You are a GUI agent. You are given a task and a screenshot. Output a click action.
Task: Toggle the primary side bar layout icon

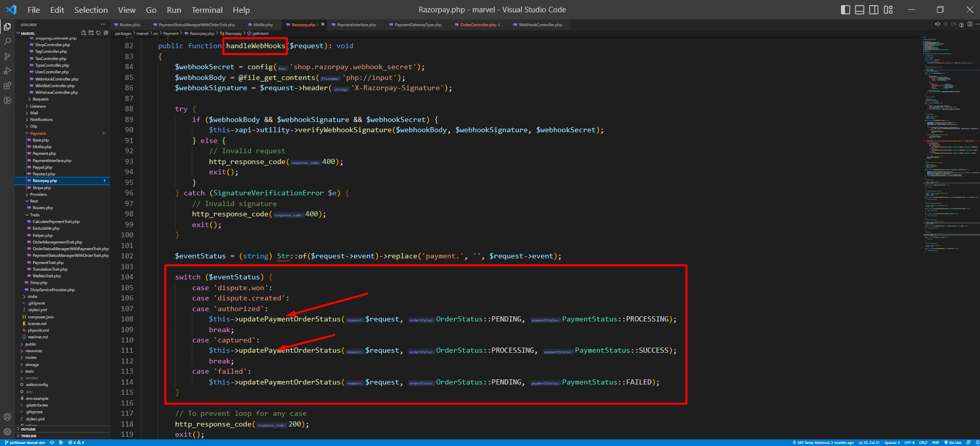[846, 10]
